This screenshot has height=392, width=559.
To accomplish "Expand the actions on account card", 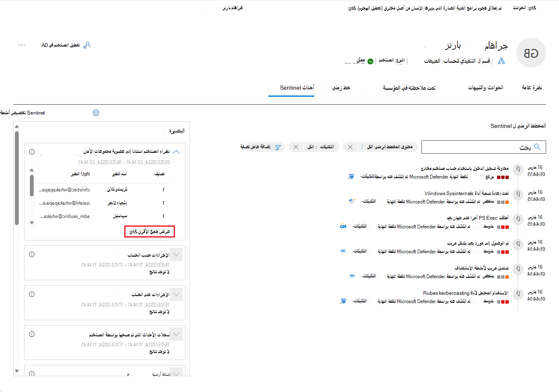I will pyautogui.click(x=176, y=294).
